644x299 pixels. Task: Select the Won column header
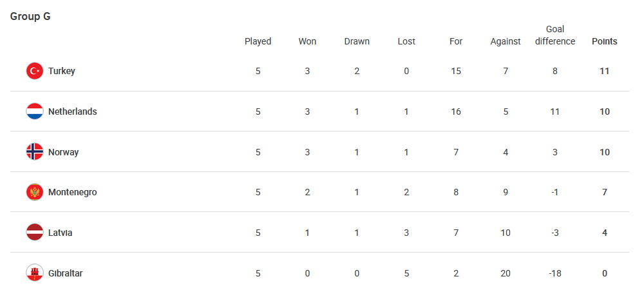click(x=307, y=41)
